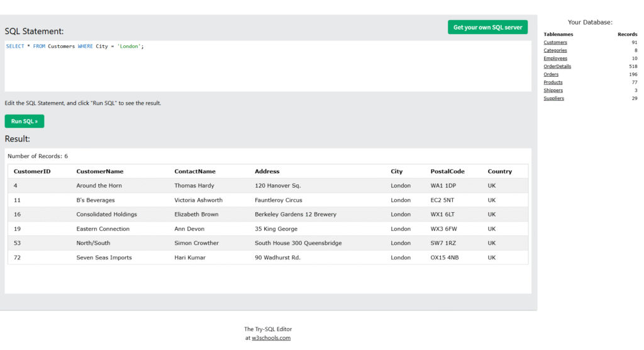Open the Orders table link

(x=551, y=74)
